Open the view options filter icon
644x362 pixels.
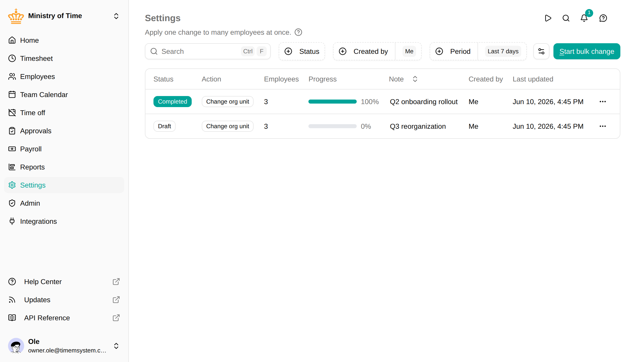point(541,51)
